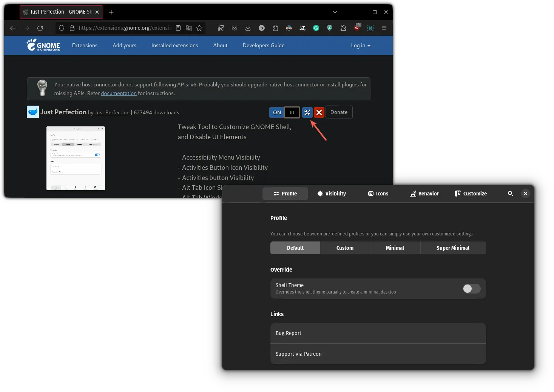Open the list all tabs chevron
This screenshot has width=554, height=392.
tap(335, 12)
